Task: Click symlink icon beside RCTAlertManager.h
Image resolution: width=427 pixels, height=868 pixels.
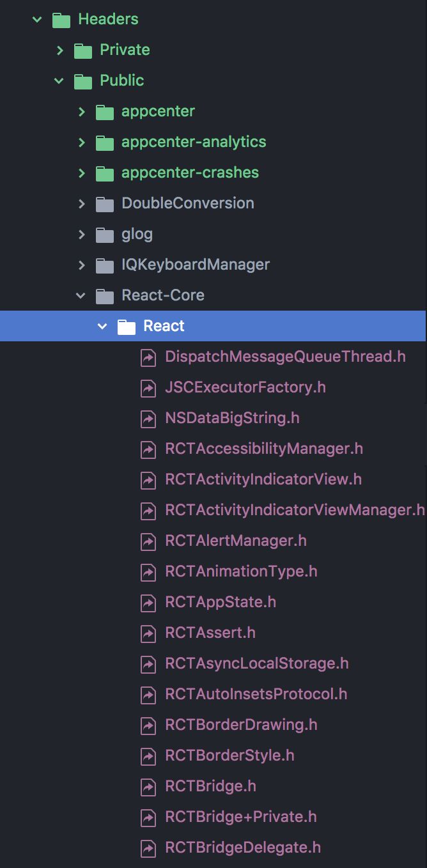Action: coord(148,541)
